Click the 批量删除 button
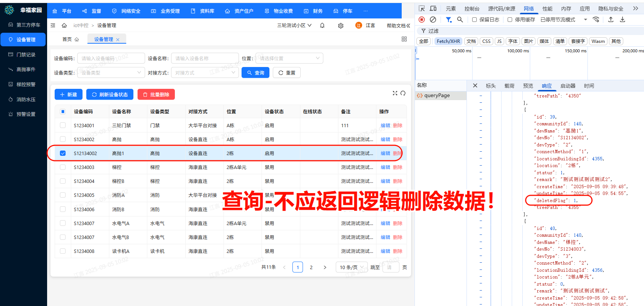The height and width of the screenshot is (306, 644). click(156, 94)
